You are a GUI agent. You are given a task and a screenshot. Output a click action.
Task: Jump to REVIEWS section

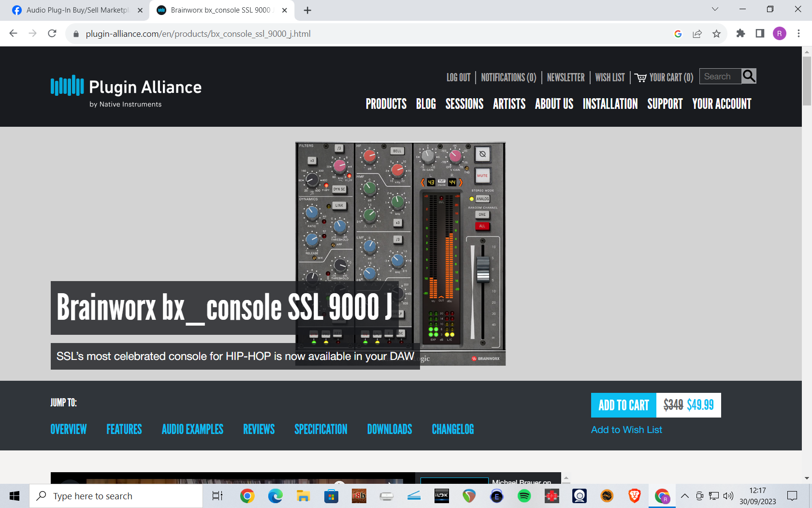pyautogui.click(x=259, y=430)
